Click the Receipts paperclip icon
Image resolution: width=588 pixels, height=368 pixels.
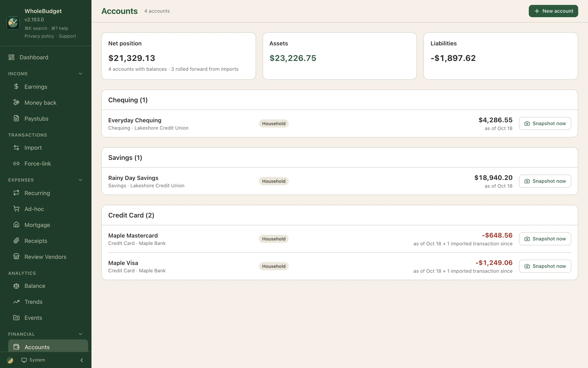coord(16,241)
